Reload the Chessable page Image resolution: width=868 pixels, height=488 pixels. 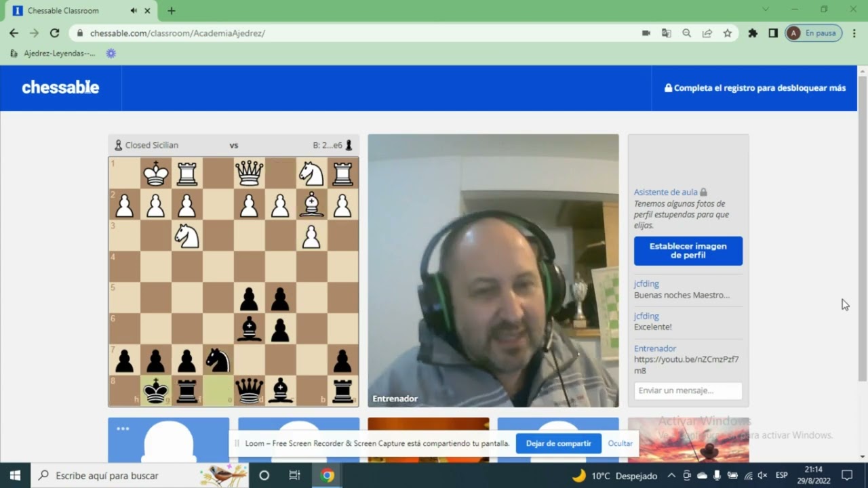(54, 33)
